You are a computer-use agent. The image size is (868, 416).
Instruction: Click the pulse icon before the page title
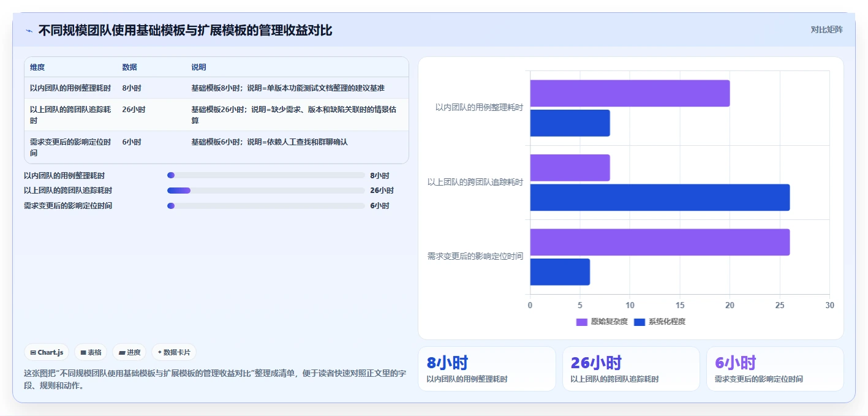point(29,31)
